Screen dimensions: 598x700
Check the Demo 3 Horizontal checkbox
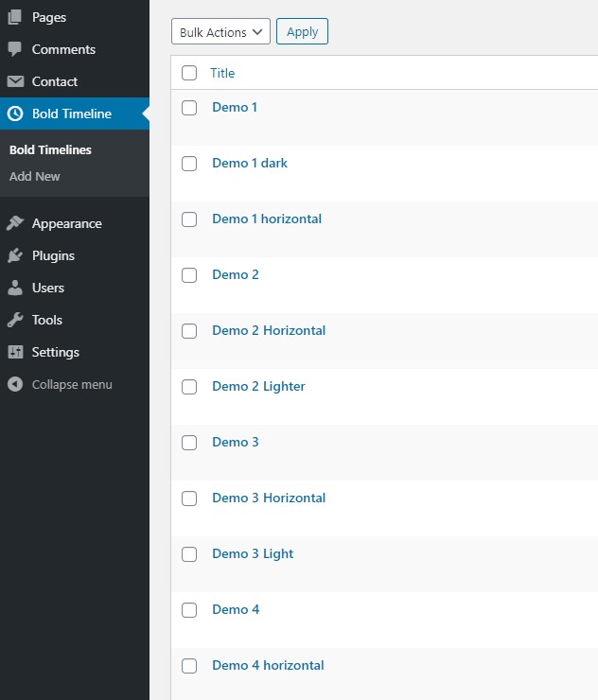189,499
